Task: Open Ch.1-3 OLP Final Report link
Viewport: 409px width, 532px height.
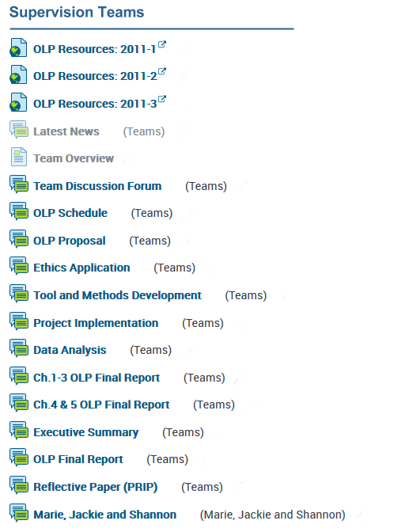Action: coord(97,378)
